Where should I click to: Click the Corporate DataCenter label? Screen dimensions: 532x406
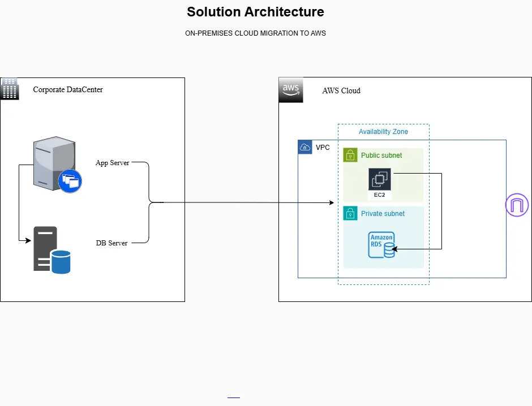pos(68,90)
